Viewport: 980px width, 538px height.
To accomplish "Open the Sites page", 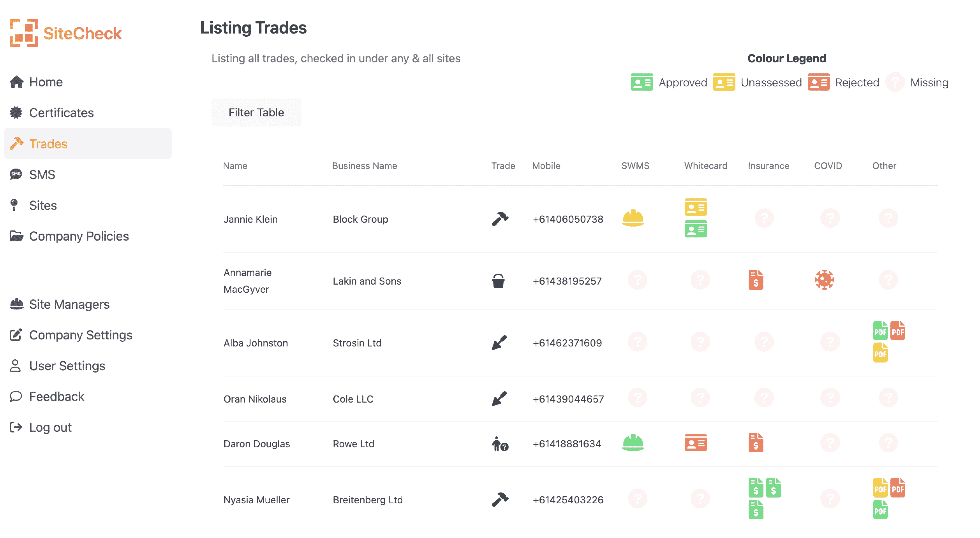I will tap(43, 205).
